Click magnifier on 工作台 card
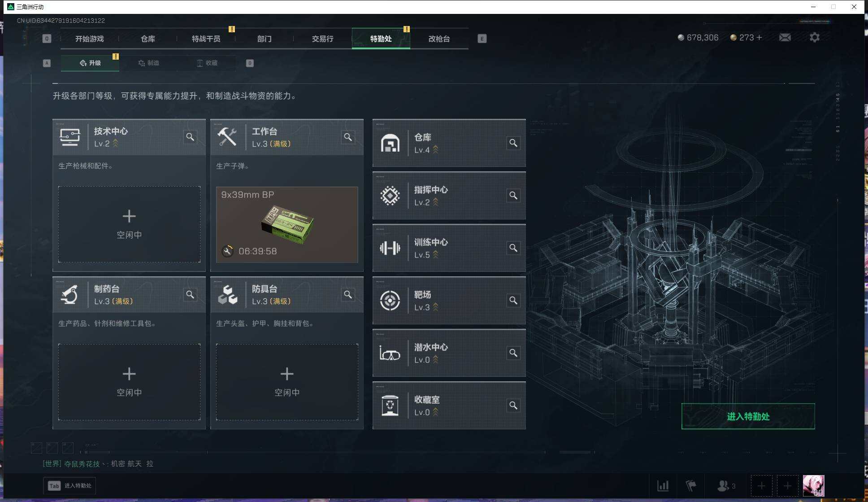The height and width of the screenshot is (502, 868). click(x=348, y=137)
